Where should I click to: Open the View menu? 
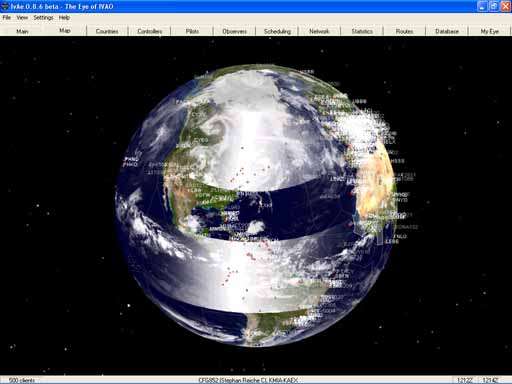pos(22,18)
